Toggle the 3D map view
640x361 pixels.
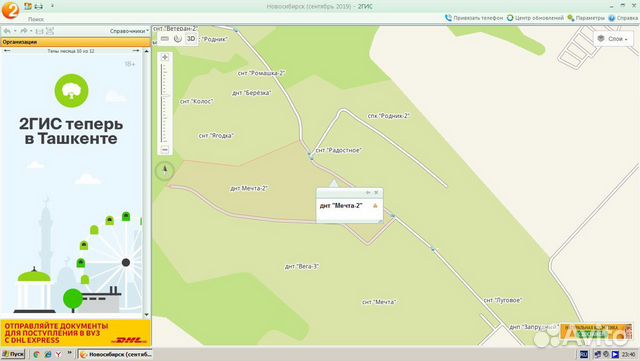tap(191, 39)
